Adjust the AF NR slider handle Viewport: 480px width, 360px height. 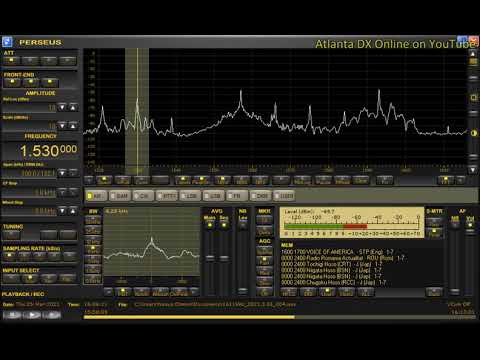(455, 292)
